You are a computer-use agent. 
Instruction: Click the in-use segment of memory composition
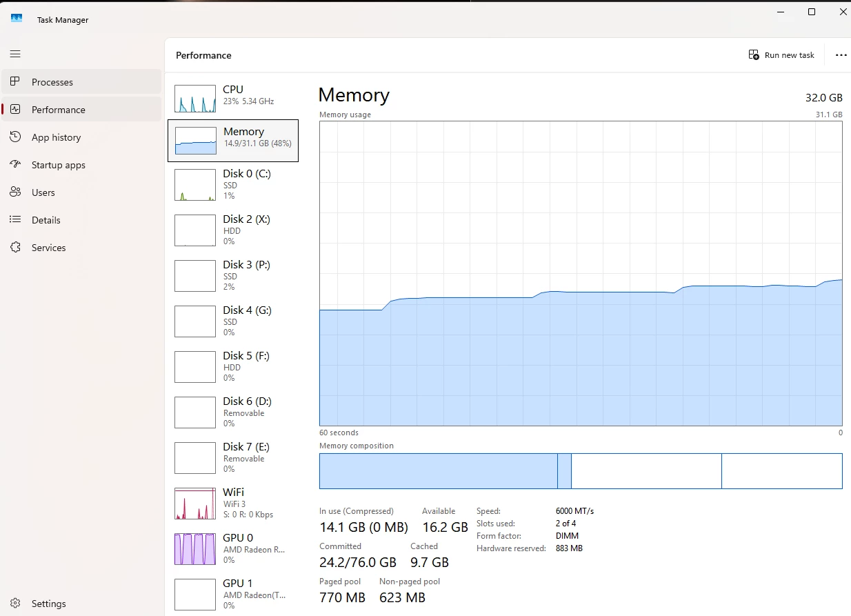(439, 471)
